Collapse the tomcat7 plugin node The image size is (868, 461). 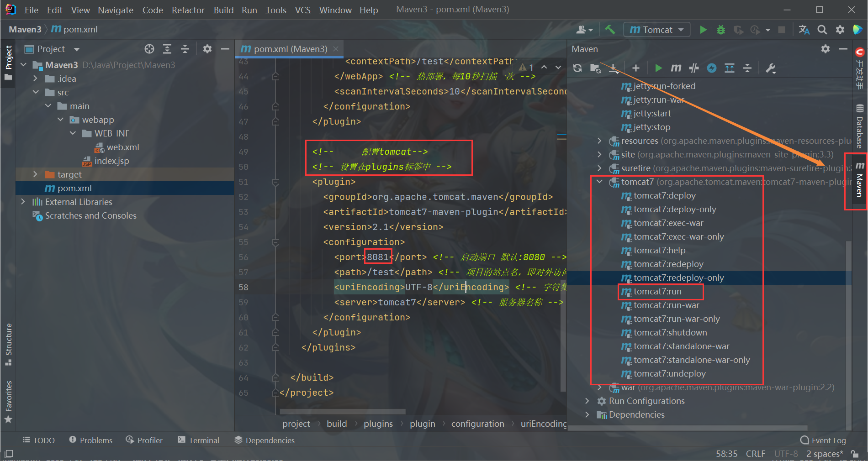tap(599, 182)
